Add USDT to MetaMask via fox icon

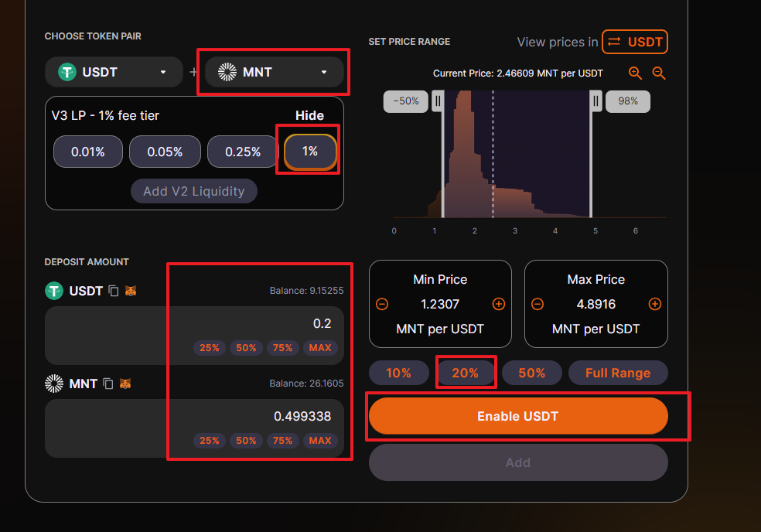tap(131, 291)
